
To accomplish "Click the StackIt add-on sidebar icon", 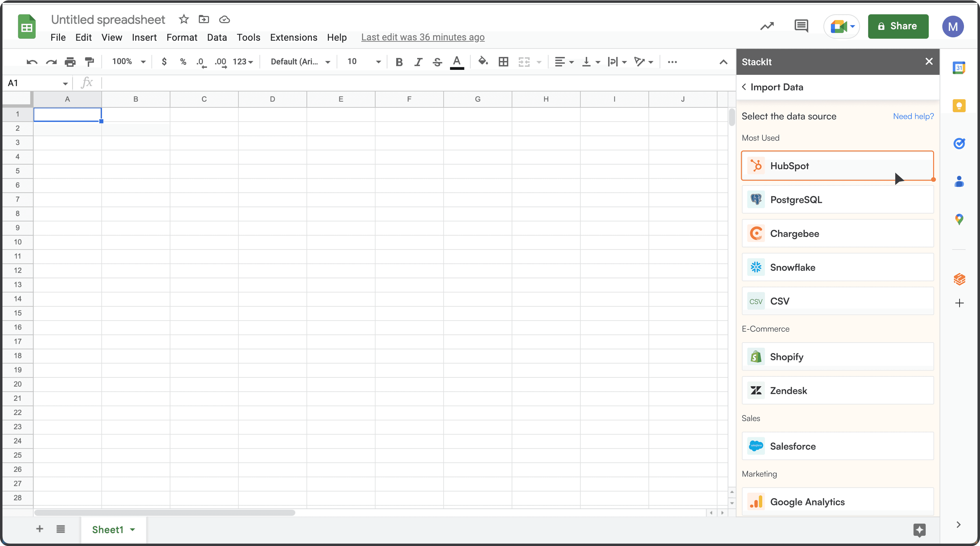I will pyautogui.click(x=959, y=279).
